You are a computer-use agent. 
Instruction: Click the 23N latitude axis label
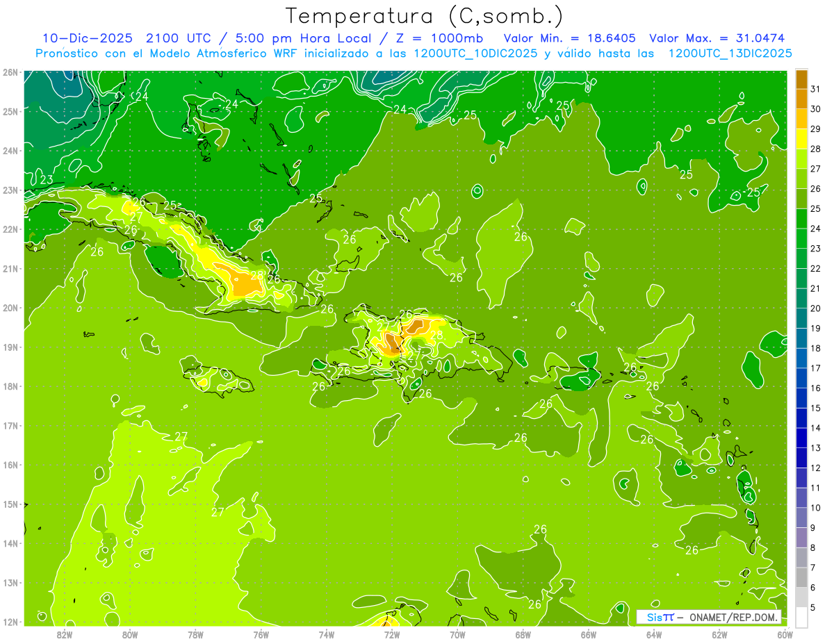[10, 190]
